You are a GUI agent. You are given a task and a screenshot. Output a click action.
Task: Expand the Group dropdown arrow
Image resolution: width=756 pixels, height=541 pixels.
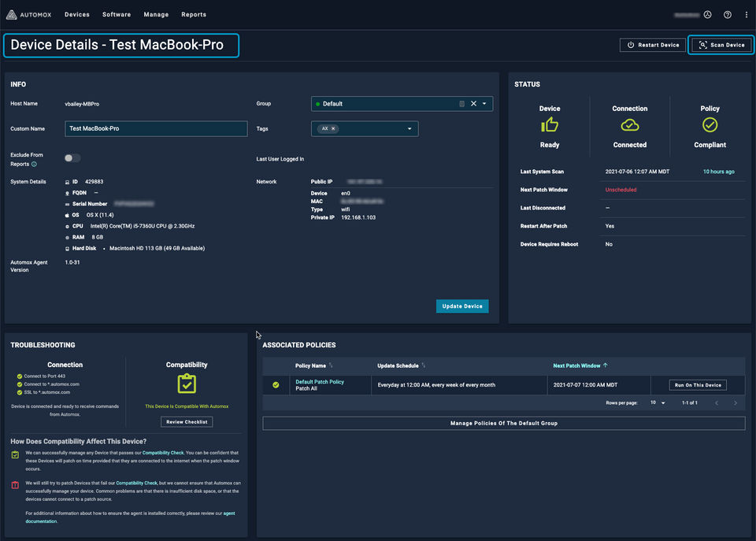tap(484, 103)
